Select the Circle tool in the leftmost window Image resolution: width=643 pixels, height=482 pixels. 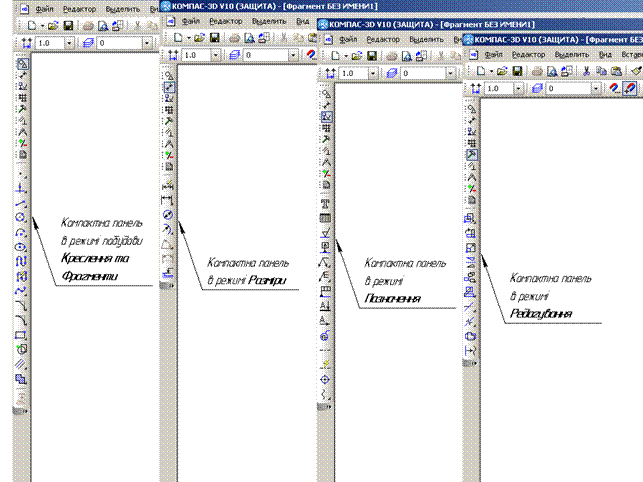click(x=22, y=217)
